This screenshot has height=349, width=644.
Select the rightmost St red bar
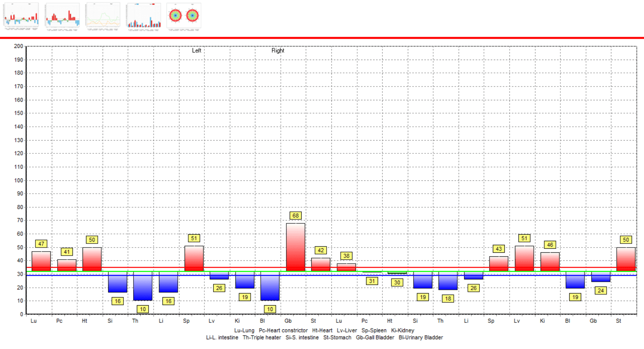pyautogui.click(x=625, y=259)
